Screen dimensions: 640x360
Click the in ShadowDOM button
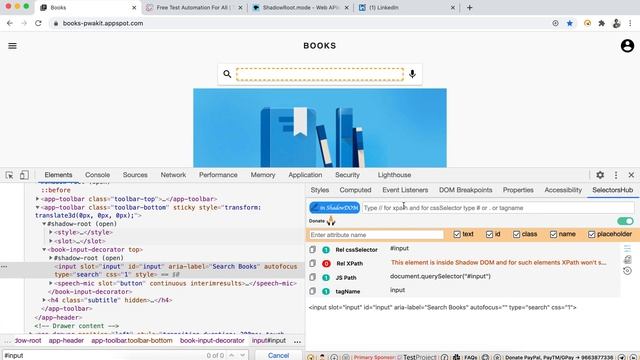coord(334,208)
